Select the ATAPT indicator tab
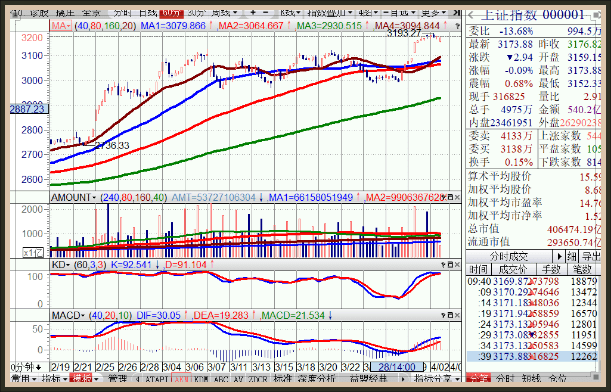The height and width of the screenshot is (392, 611). tap(156, 378)
